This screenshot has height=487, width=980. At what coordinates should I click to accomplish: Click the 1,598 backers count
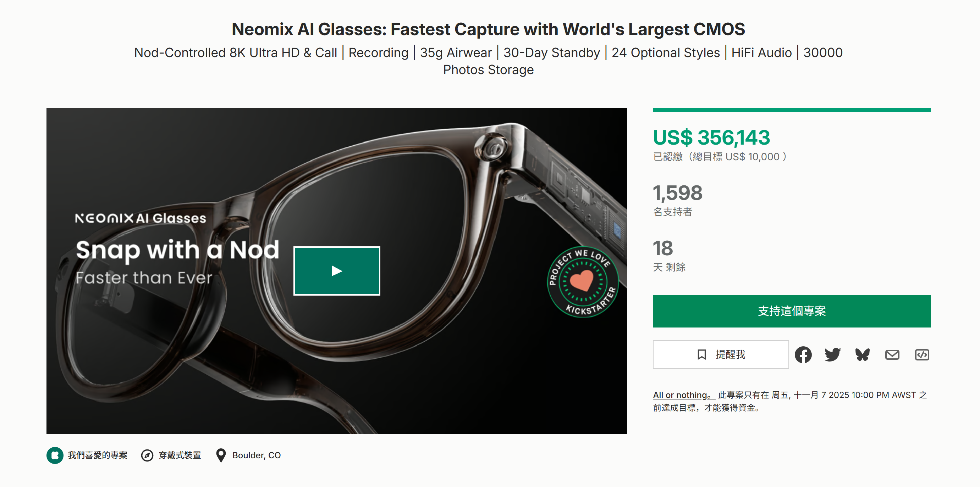(x=678, y=193)
